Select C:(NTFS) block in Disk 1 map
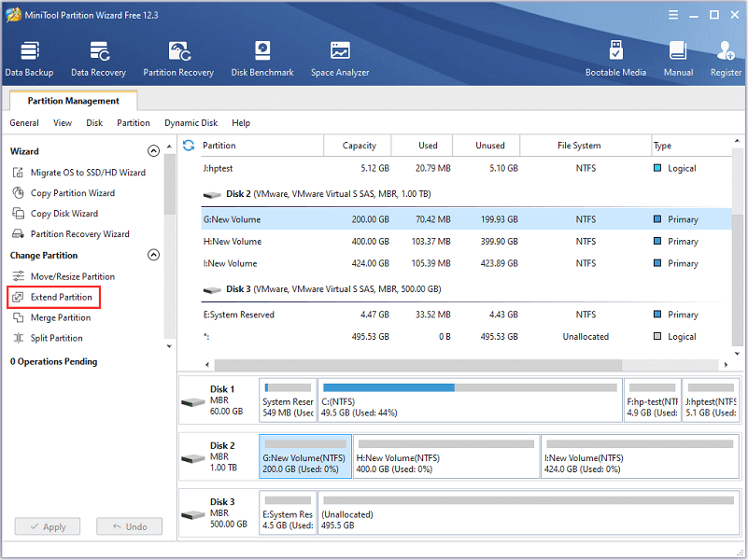Image resolution: width=748 pixels, height=560 pixels. (x=470, y=400)
